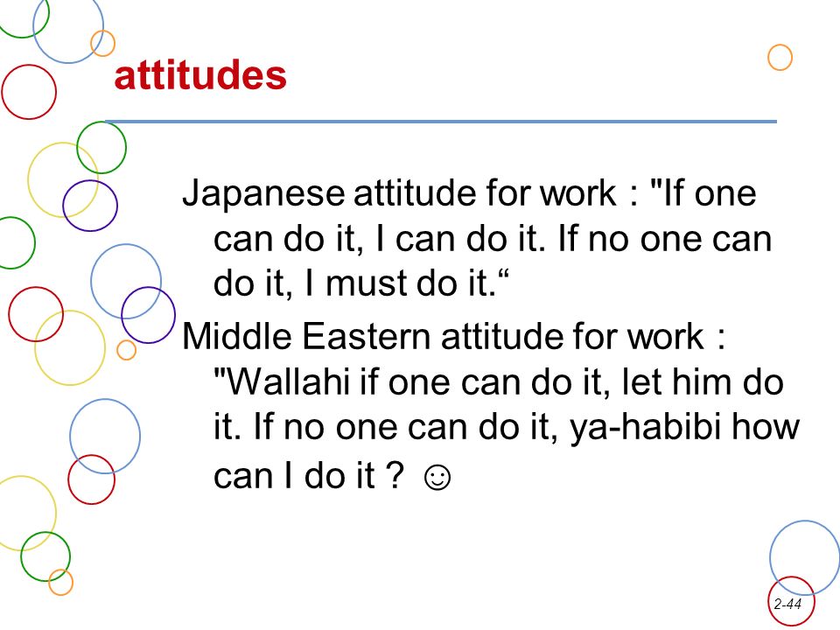Click the phrase 'let him do' in the quote
Viewport: 840px width, 630px height.
point(703,382)
